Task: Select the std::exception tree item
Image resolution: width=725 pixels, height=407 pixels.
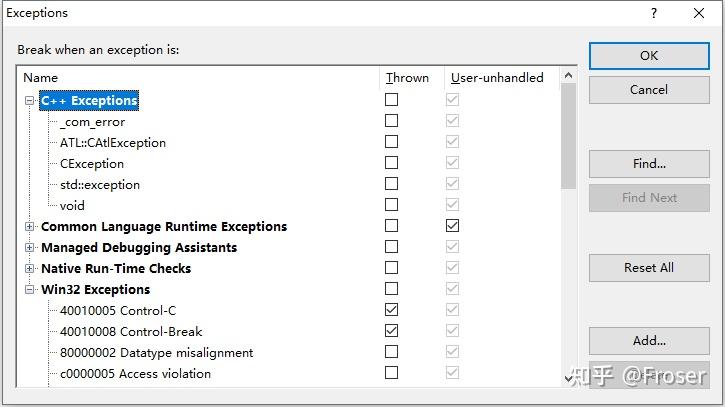Action: point(100,185)
